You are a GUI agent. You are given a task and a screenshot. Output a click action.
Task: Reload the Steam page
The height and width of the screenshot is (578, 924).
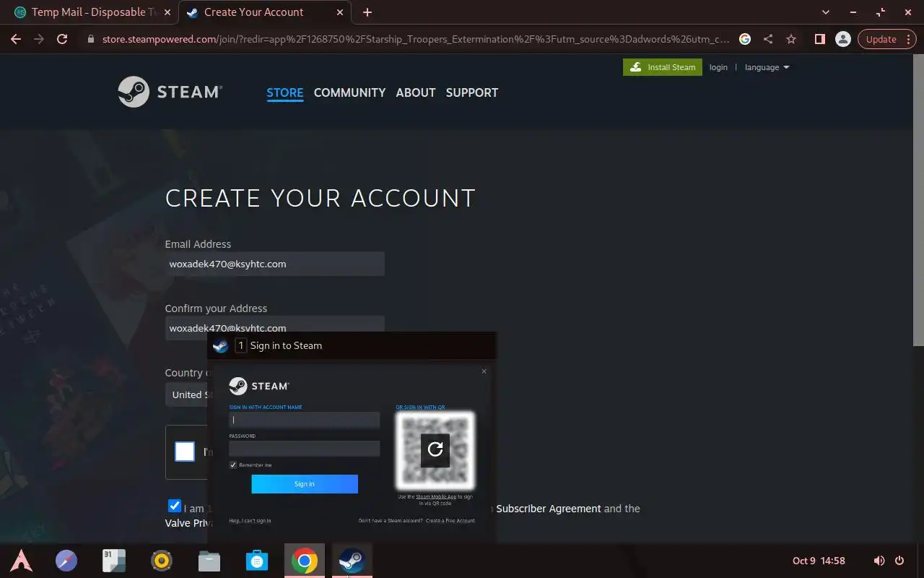point(62,39)
